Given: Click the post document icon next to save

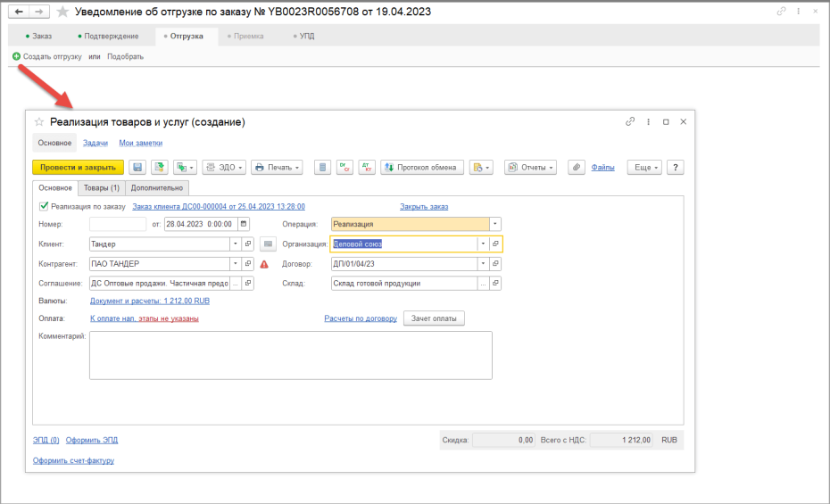Looking at the screenshot, I should coord(160,167).
